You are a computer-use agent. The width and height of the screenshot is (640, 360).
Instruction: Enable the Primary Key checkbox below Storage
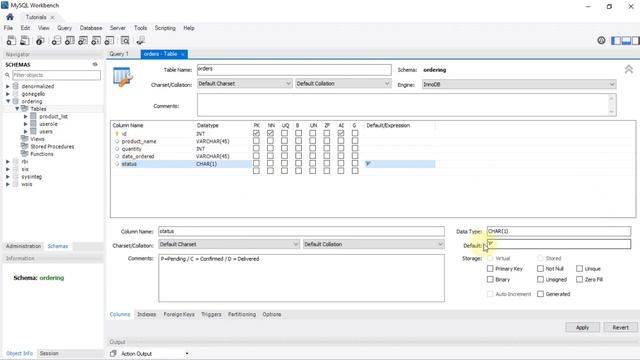(x=490, y=269)
